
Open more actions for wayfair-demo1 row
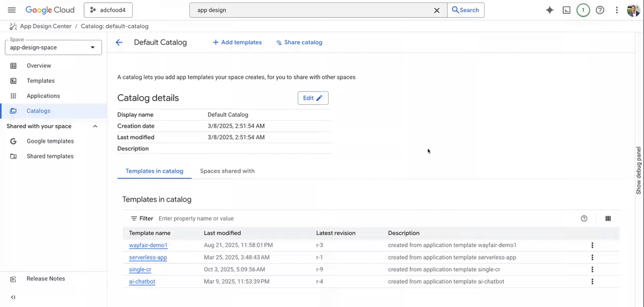pos(592,245)
